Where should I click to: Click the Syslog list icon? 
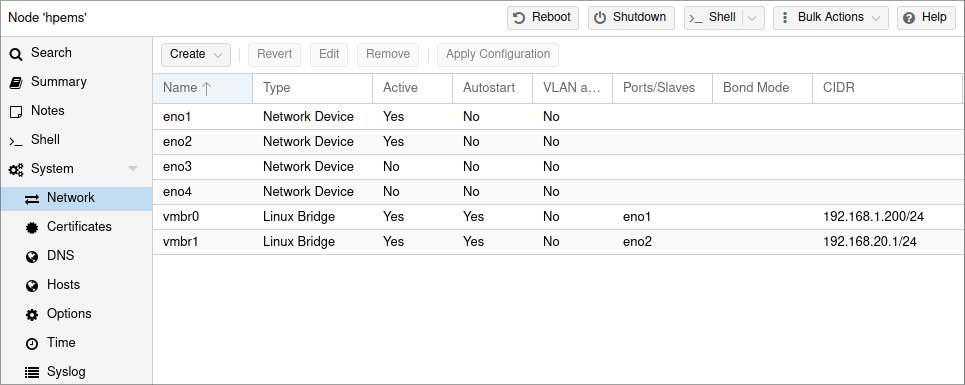pos(31,372)
